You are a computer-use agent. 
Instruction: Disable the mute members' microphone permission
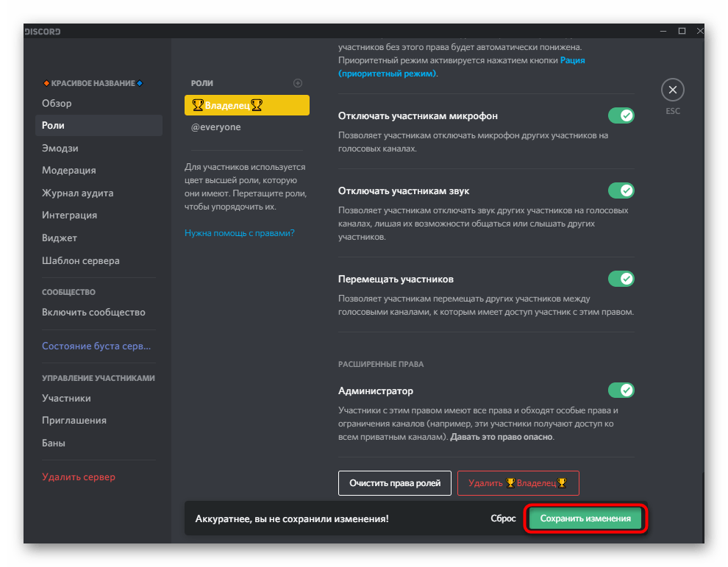pyautogui.click(x=621, y=115)
